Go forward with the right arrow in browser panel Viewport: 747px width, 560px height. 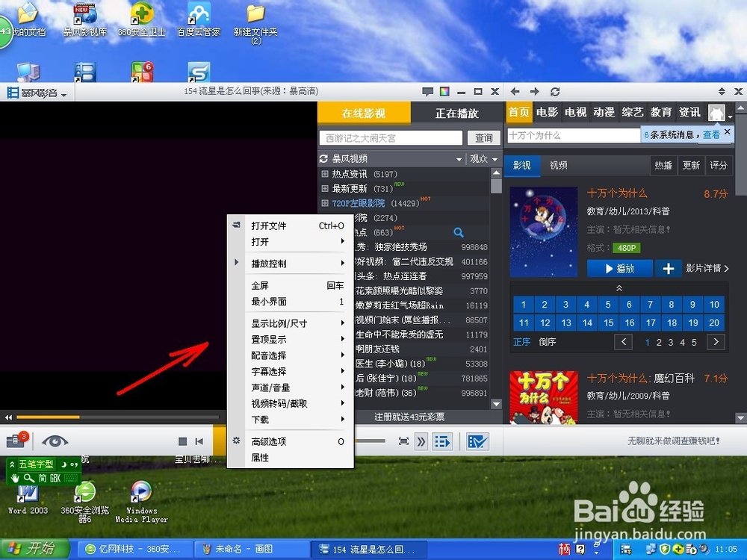(535, 91)
